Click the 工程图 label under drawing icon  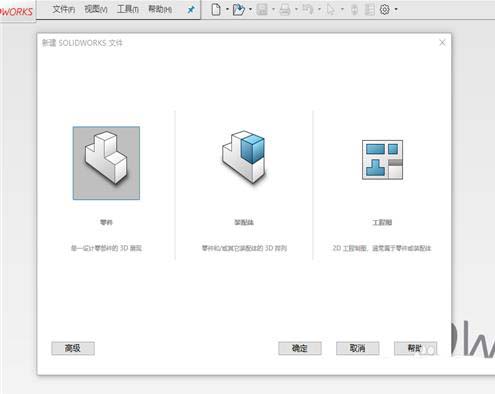click(382, 222)
